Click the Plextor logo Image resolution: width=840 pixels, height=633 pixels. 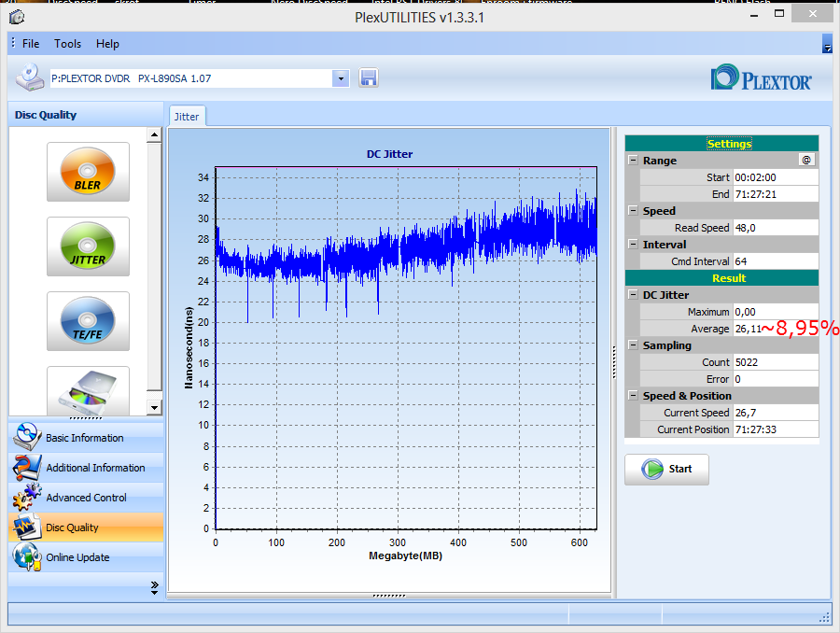click(761, 78)
